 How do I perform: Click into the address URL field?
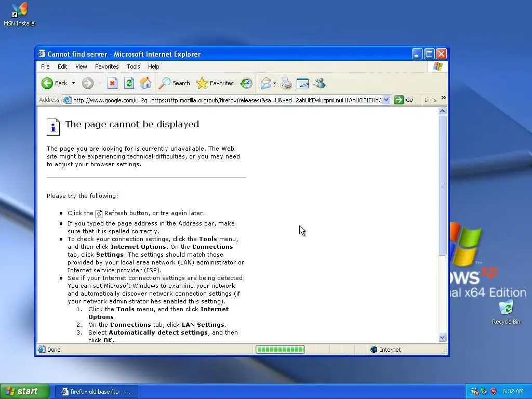[228, 100]
